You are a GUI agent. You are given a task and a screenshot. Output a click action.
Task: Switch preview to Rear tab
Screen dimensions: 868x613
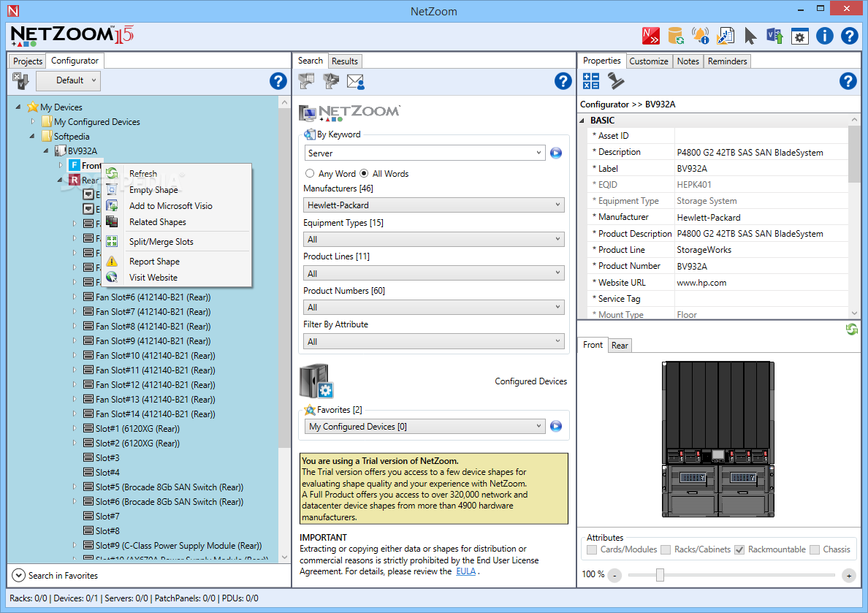click(x=620, y=345)
